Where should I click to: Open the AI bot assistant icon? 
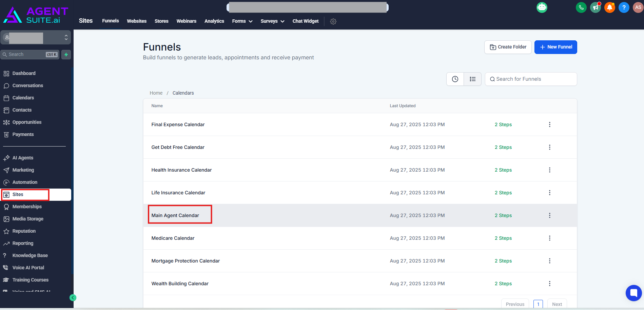542,7
